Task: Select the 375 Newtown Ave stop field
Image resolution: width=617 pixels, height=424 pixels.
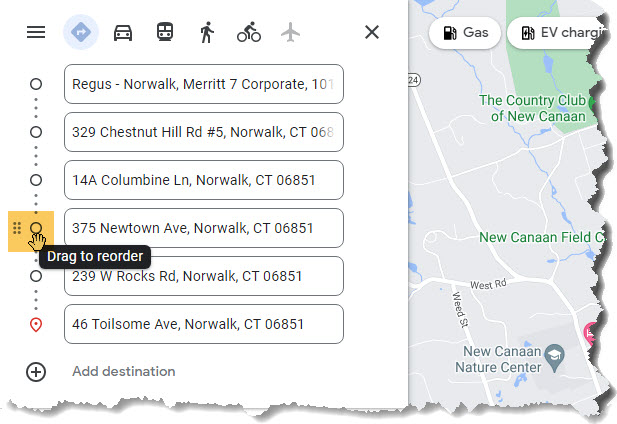Action: coord(203,228)
